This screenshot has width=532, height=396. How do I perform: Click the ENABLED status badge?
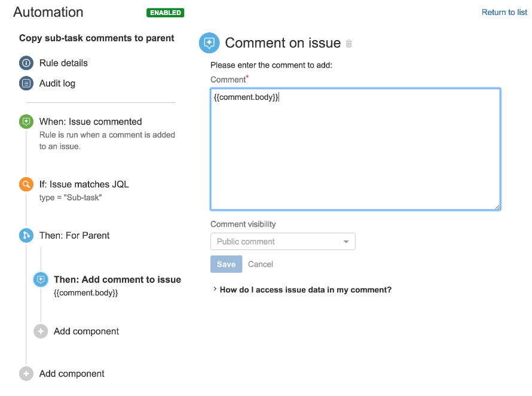(x=165, y=12)
